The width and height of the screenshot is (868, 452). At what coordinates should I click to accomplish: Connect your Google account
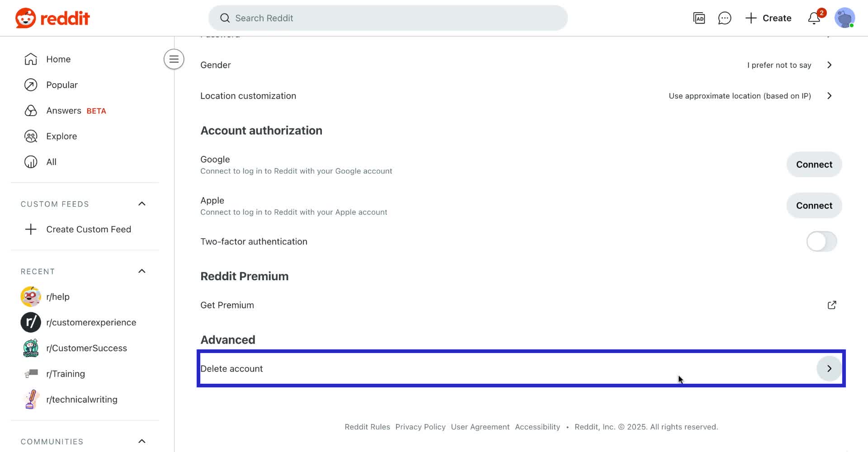814,164
